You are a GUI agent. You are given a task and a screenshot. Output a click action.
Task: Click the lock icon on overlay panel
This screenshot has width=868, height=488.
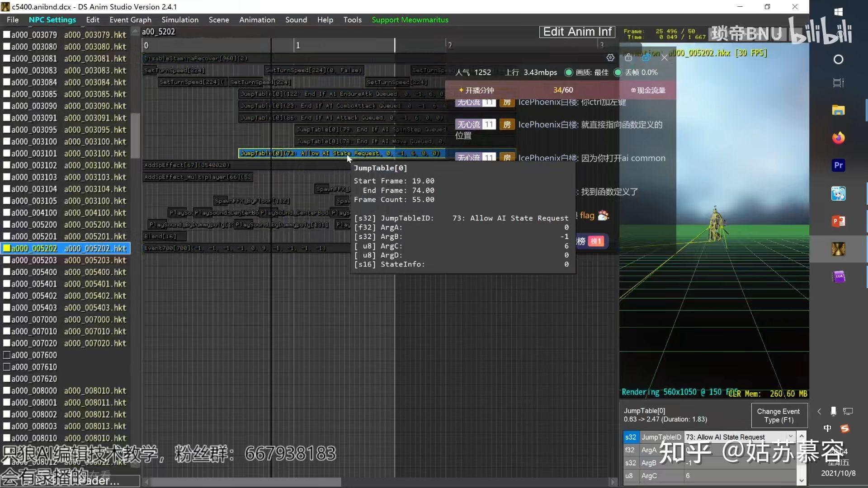[x=628, y=57]
